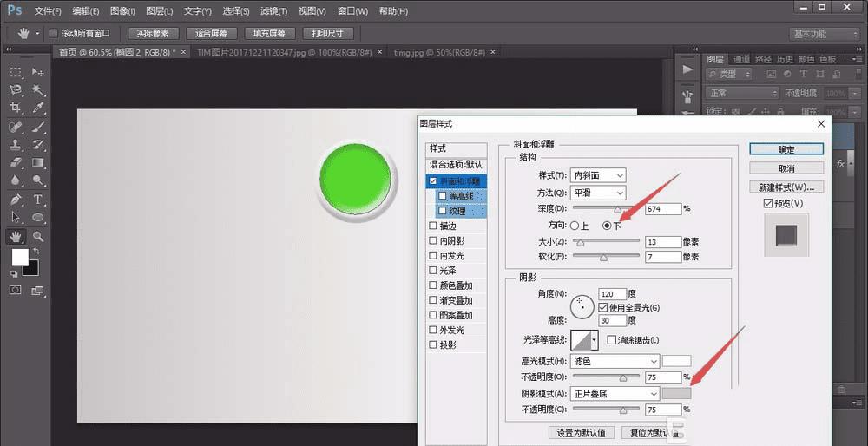Enable the Texture sub-option checkbox
This screenshot has width=868, height=446.
pos(443,211)
